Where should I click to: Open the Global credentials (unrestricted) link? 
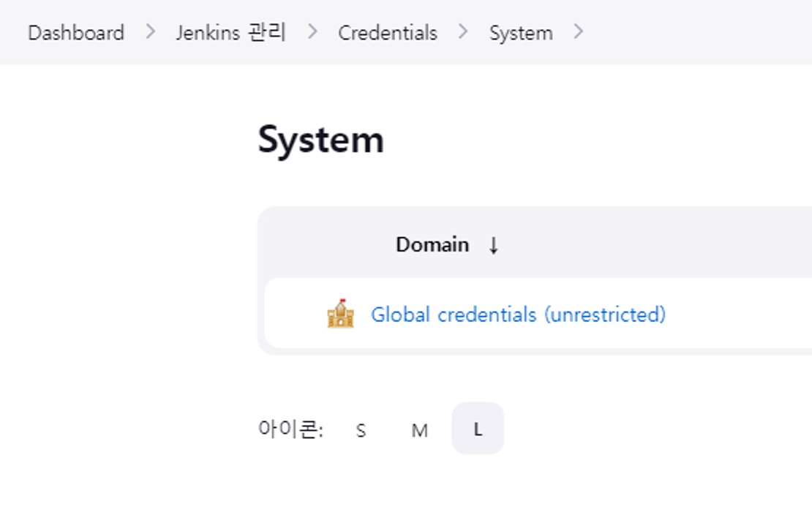[519, 314]
